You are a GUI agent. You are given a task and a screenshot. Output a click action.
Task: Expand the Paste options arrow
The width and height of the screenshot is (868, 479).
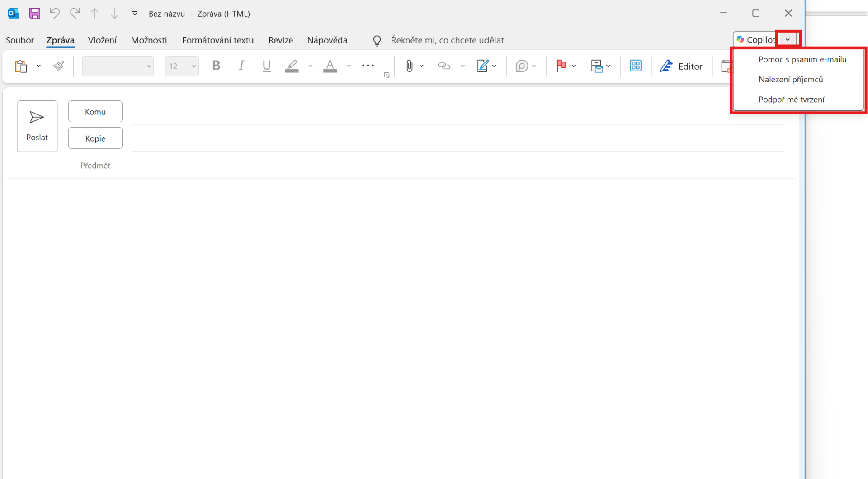(39, 66)
